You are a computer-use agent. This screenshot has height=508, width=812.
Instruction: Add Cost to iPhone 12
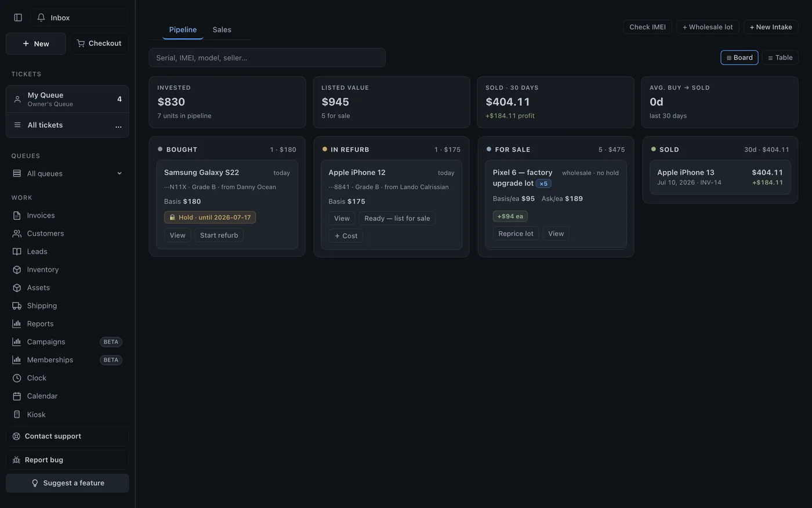346,236
